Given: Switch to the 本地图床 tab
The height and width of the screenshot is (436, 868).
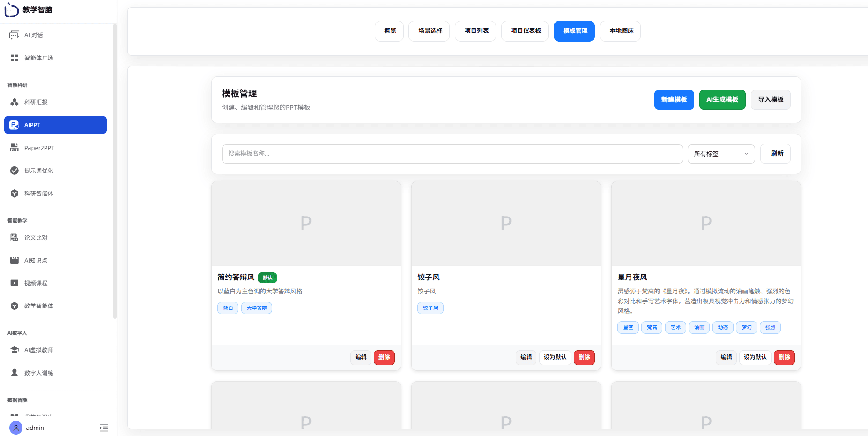Looking at the screenshot, I should [621, 31].
